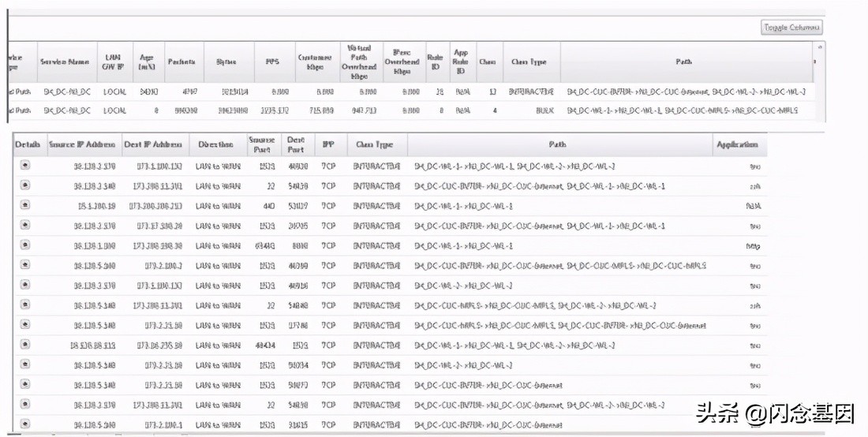Sort upper table by Service Name header
Viewport: 868px width, 437px height.
(66, 62)
